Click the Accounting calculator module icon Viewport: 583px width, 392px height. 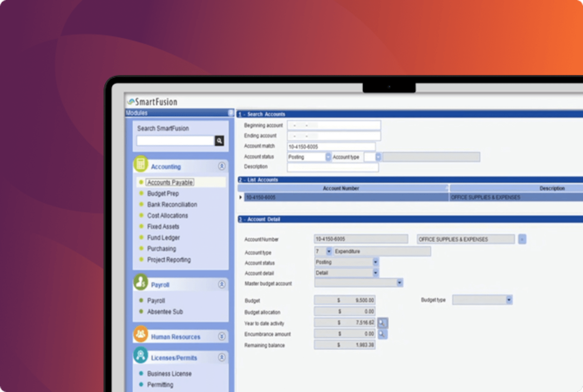(x=141, y=164)
